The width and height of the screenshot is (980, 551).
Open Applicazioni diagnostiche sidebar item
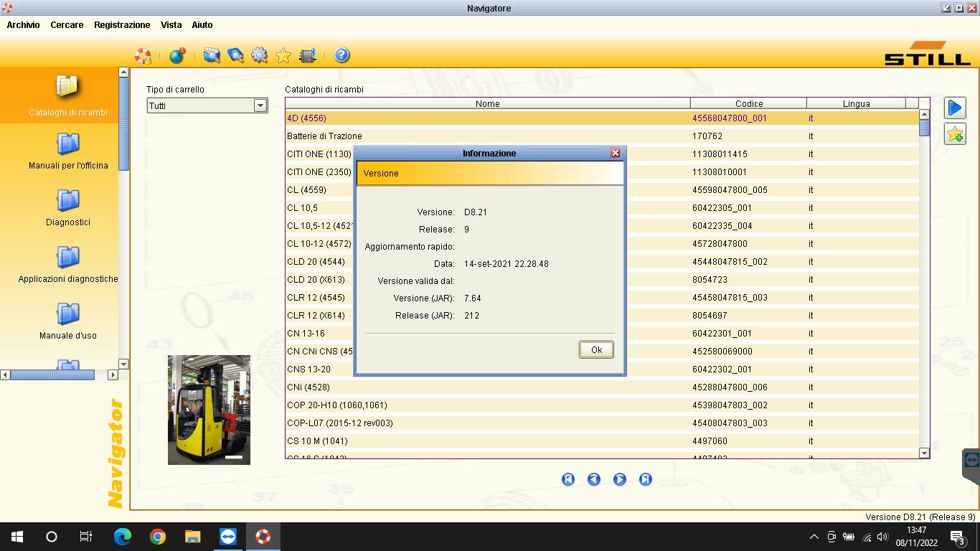tap(68, 265)
